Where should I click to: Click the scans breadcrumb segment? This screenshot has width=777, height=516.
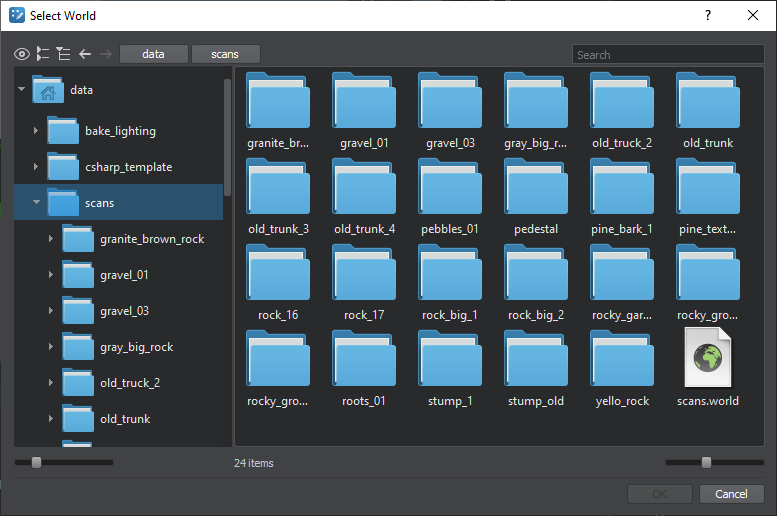(x=225, y=54)
